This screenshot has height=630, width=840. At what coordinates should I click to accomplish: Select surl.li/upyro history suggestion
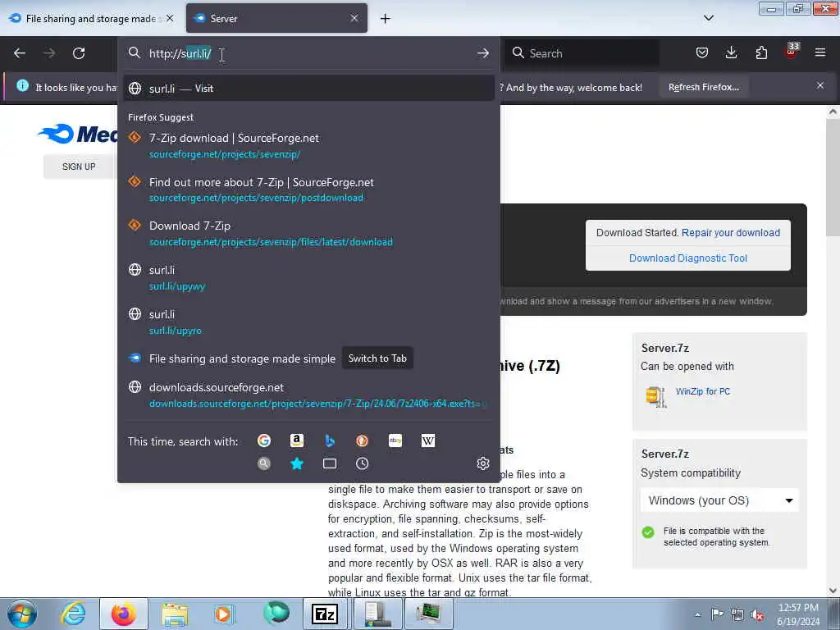pos(308,322)
